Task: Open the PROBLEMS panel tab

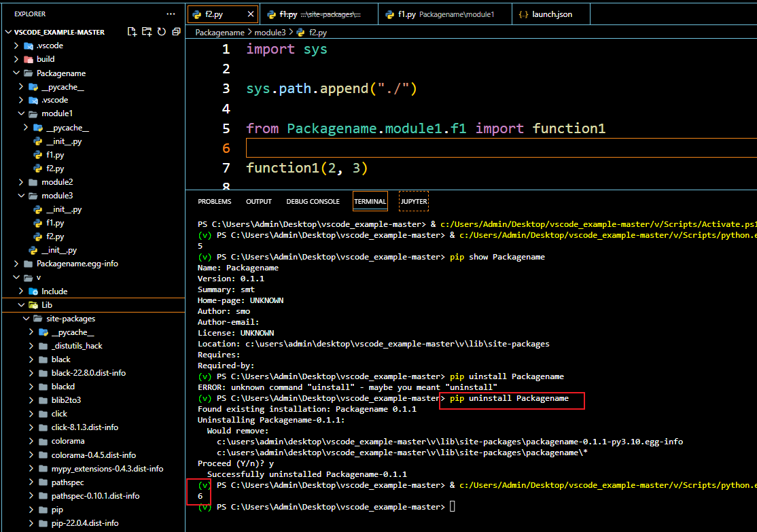Action: tap(214, 202)
